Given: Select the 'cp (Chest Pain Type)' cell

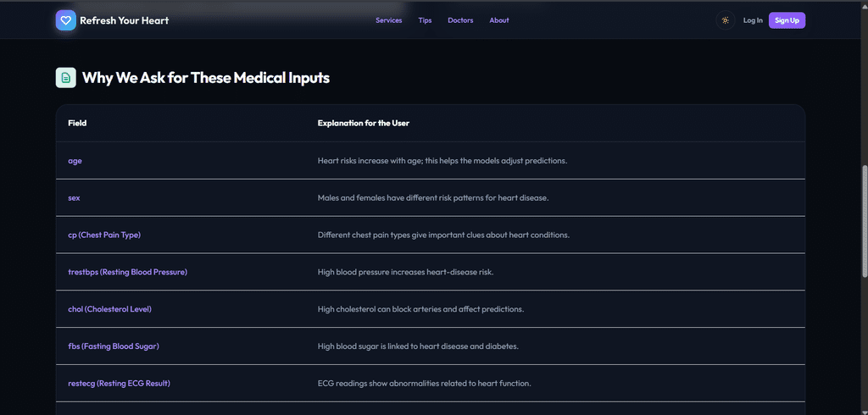Looking at the screenshot, I should tap(104, 235).
